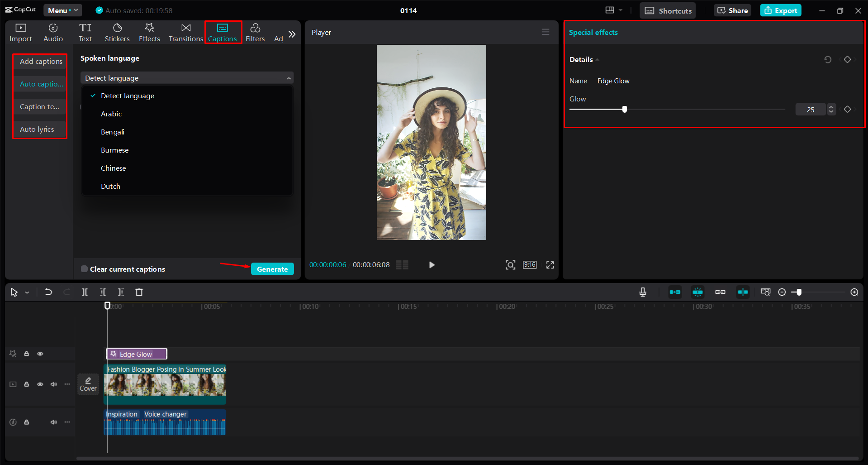868x465 pixels.
Task: Click the undo icon above the timeline
Action: 48,292
